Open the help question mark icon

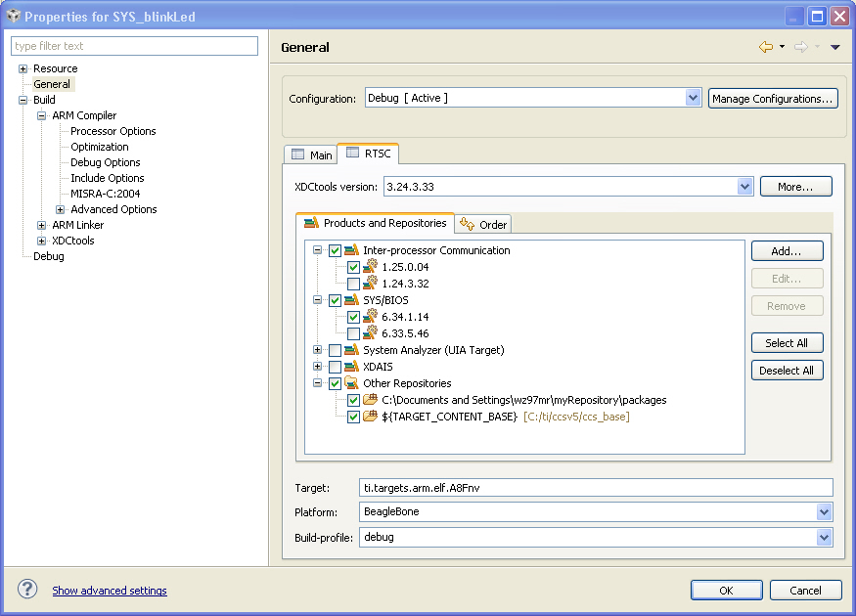(x=27, y=589)
